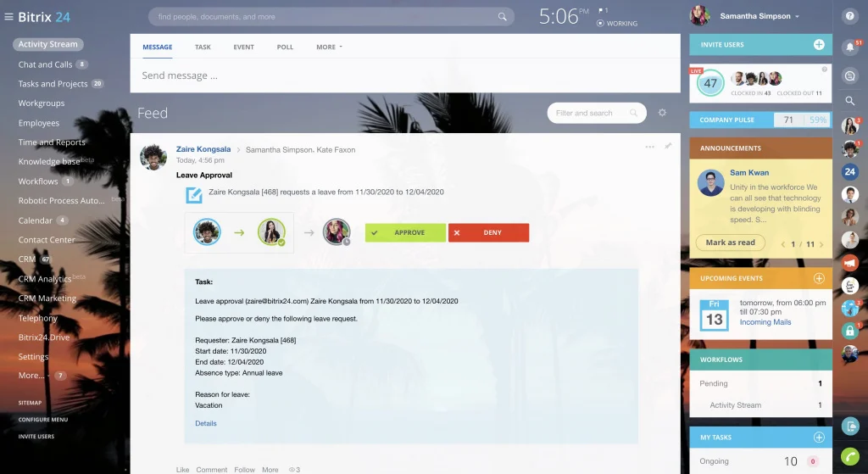Click the plus icon in My Tasks
This screenshot has height=474, width=868.
pos(819,438)
